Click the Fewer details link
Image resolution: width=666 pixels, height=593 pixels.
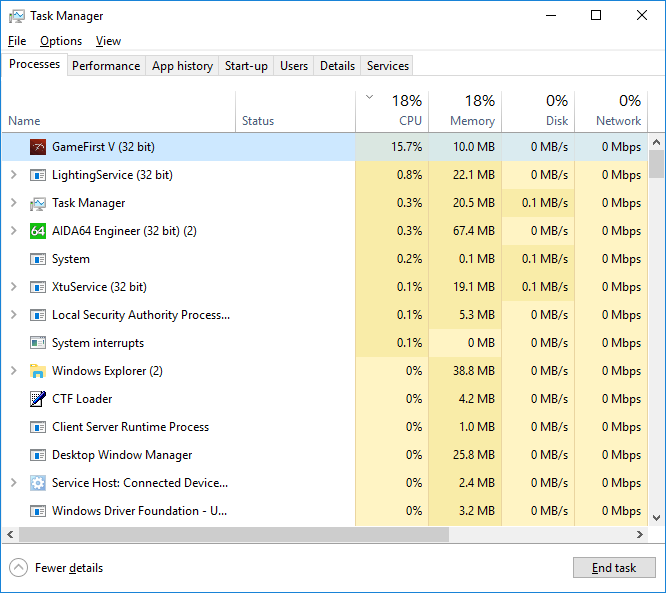click(x=69, y=568)
